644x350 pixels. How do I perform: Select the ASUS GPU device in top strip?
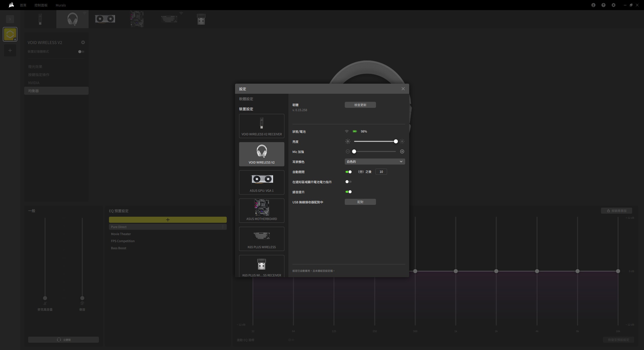(105, 19)
